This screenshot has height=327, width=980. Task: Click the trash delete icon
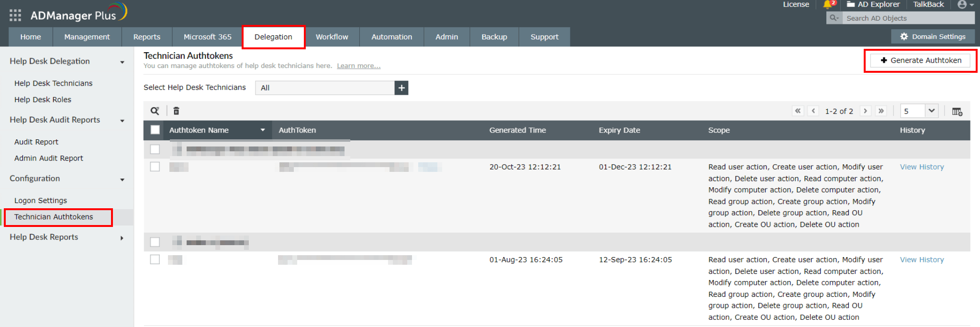[176, 111]
